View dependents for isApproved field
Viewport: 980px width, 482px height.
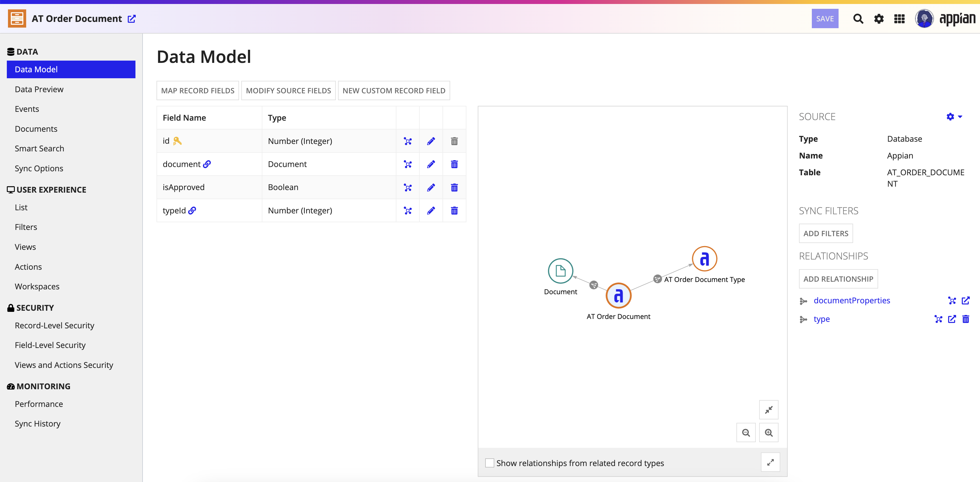coord(408,188)
